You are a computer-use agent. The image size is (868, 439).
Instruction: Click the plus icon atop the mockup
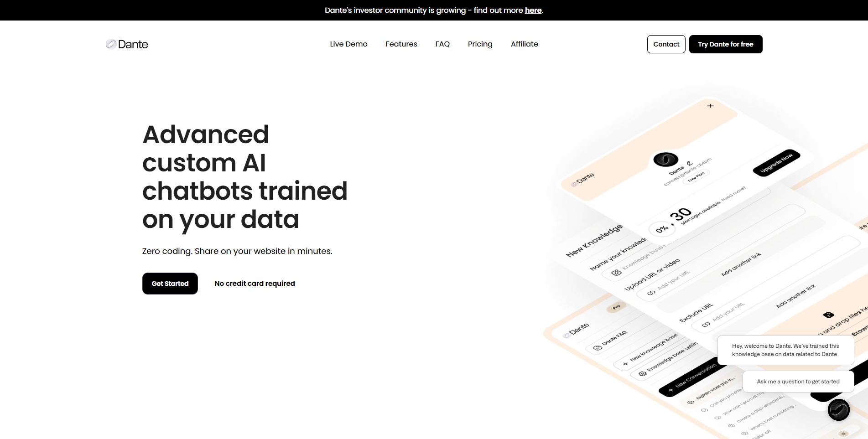click(710, 106)
